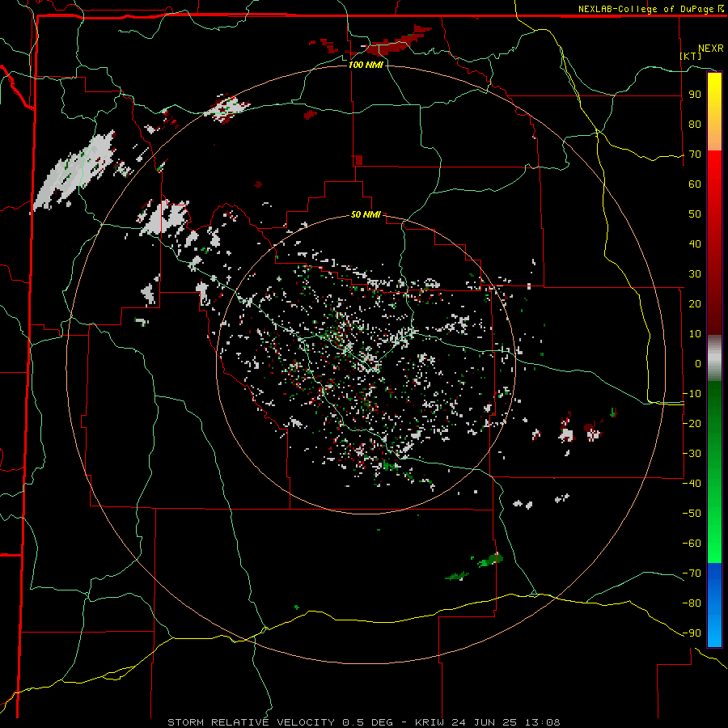Click the NEXLAB-College of DuPage header text

pos(651,9)
